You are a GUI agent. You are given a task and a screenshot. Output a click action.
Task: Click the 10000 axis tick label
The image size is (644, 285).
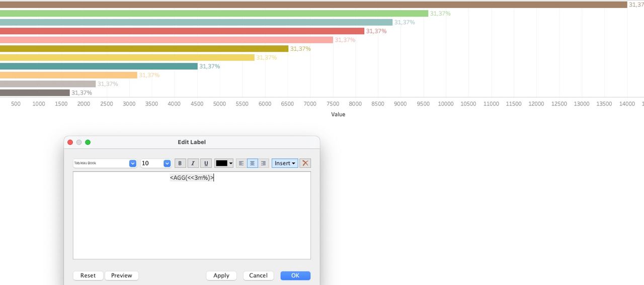(446, 104)
